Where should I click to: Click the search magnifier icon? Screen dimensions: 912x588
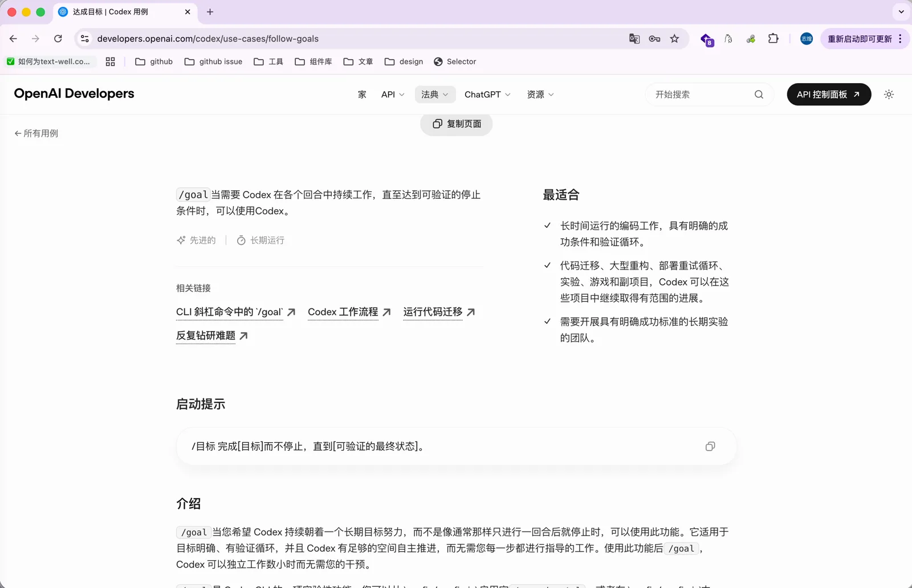tap(759, 95)
